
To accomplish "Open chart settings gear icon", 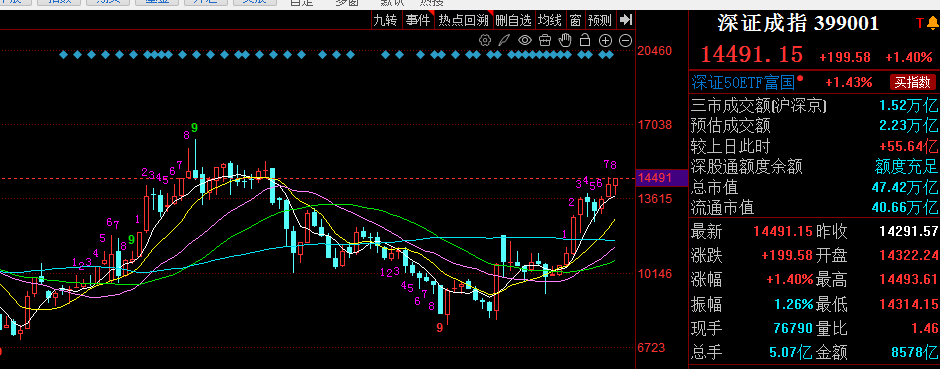I will click(485, 40).
